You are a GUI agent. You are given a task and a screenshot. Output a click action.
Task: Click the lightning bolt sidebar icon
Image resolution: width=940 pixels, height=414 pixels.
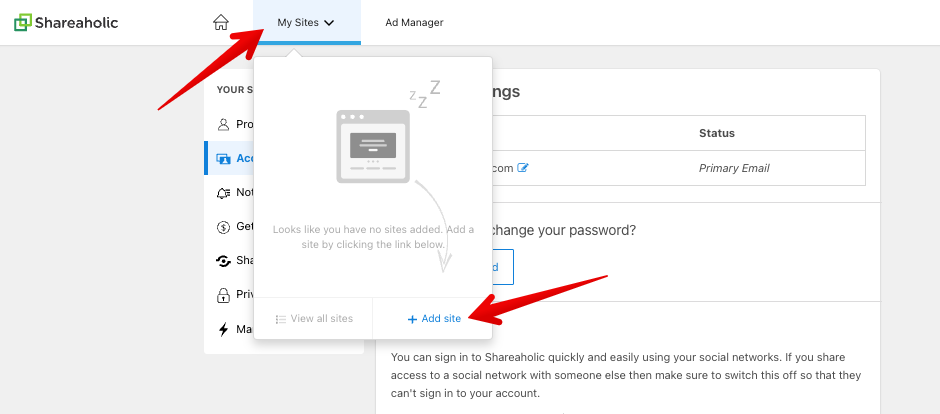pos(223,330)
